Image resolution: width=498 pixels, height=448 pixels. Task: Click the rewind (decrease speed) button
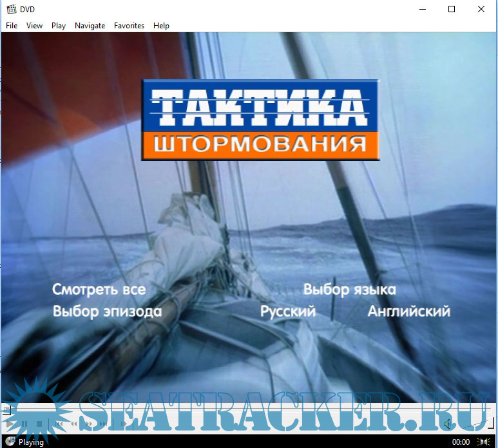coord(73,424)
